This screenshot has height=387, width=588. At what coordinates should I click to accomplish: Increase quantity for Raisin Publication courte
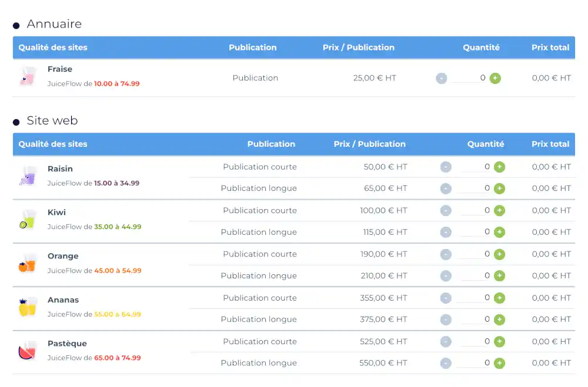(x=499, y=167)
